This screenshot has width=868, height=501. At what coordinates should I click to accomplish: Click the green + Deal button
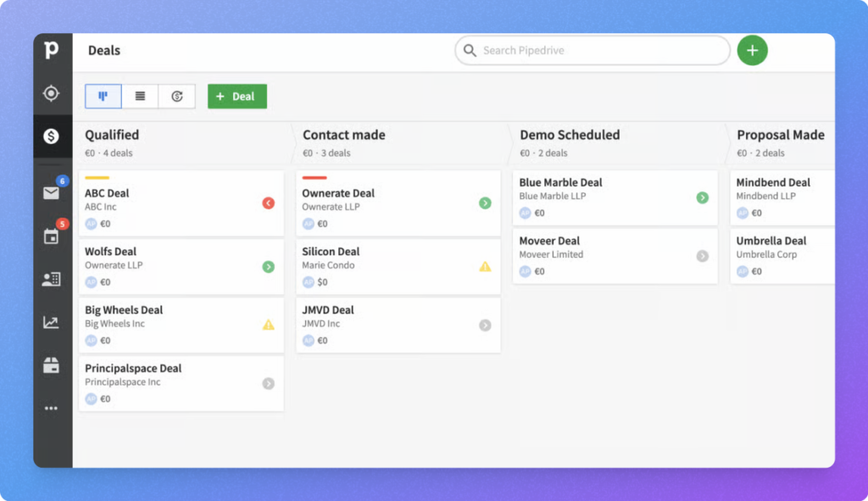click(237, 97)
